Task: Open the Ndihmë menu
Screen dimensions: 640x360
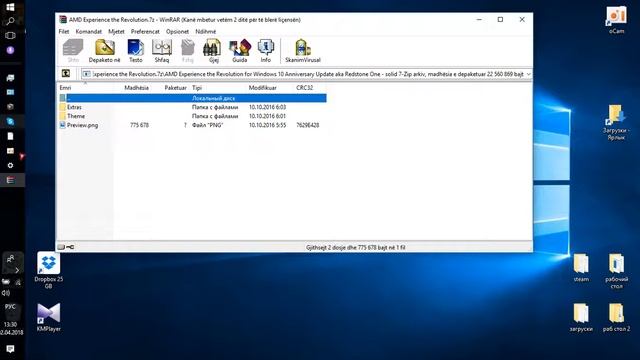Action: tap(206, 31)
